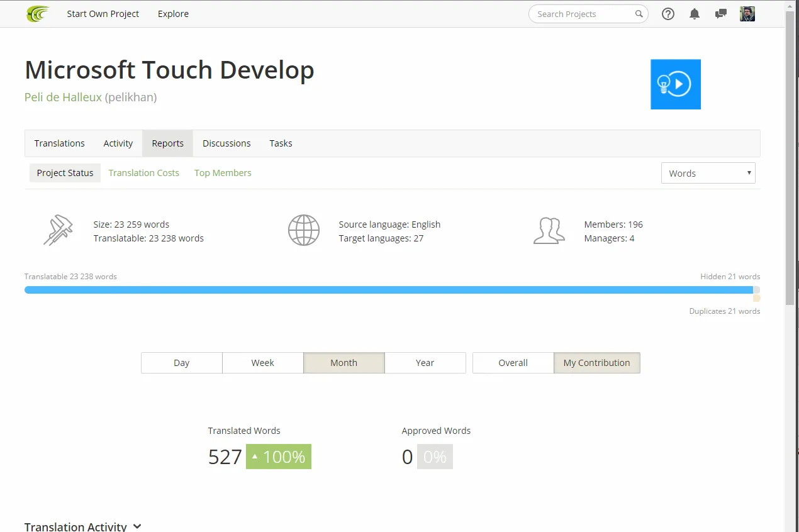Select the Day period toggle
799x532 pixels.
point(182,363)
